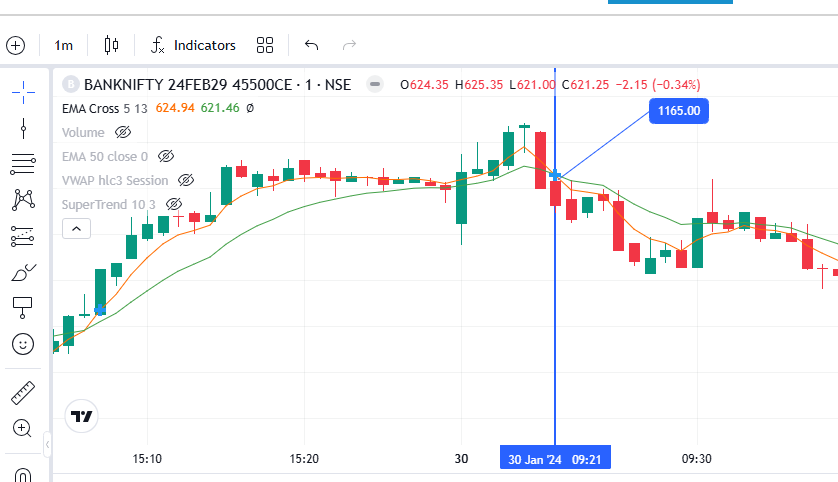Open the indicator templates grid icon

(x=265, y=45)
